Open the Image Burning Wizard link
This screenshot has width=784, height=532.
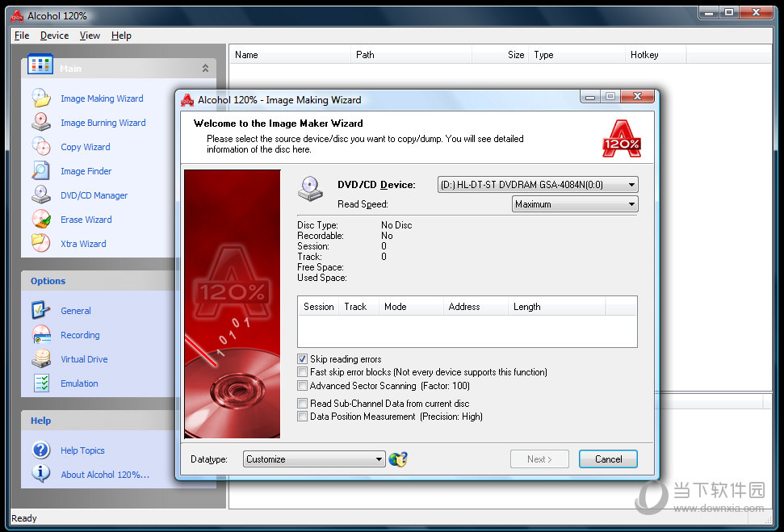pos(103,123)
